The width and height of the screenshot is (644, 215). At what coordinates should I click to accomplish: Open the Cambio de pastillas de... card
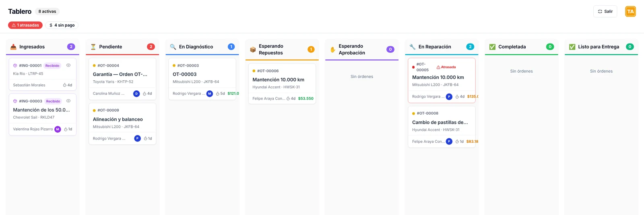(x=442, y=127)
